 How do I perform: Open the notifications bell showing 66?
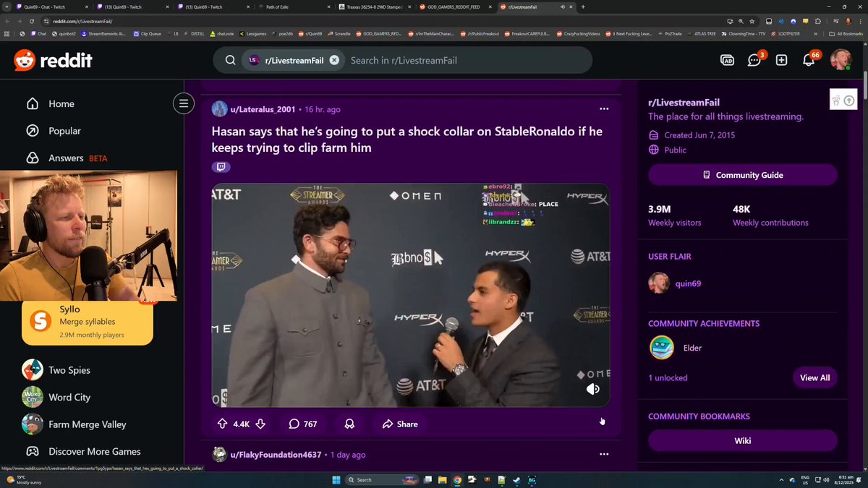(x=810, y=59)
